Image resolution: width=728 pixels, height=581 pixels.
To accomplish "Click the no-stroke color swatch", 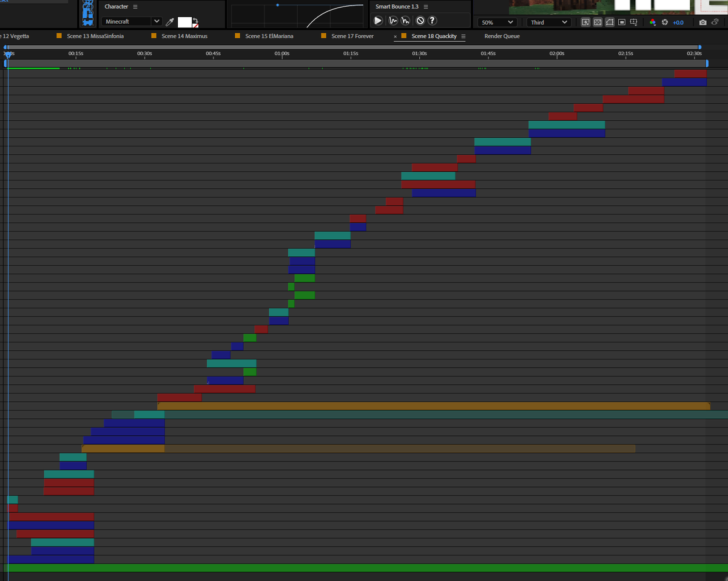I will point(195,25).
